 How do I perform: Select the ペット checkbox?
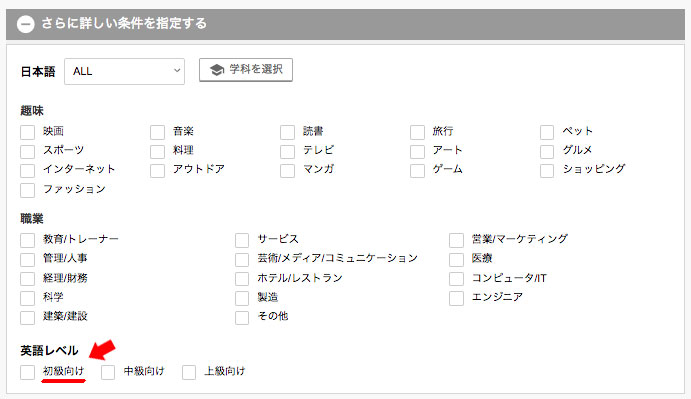pos(547,132)
